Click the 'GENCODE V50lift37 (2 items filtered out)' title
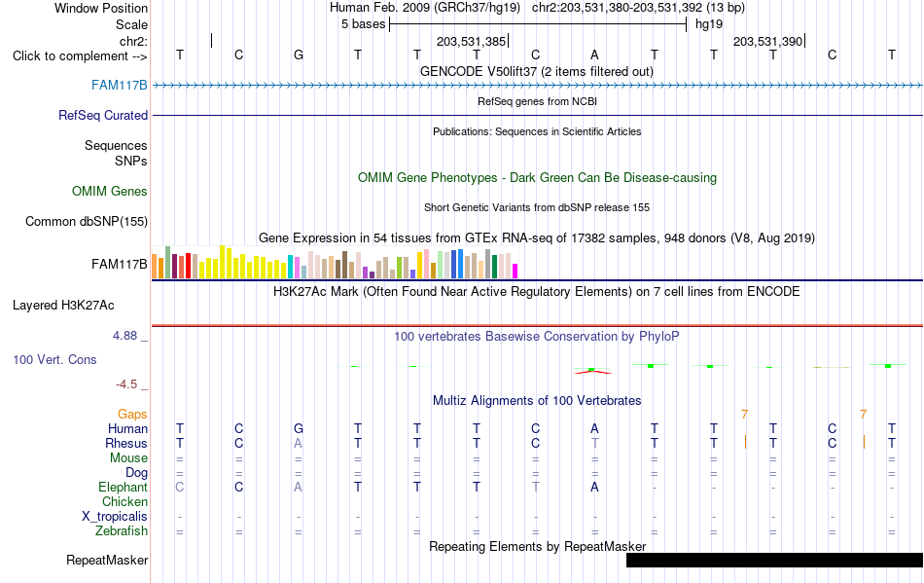Image resolution: width=924 pixels, height=583 pixels. click(x=537, y=71)
